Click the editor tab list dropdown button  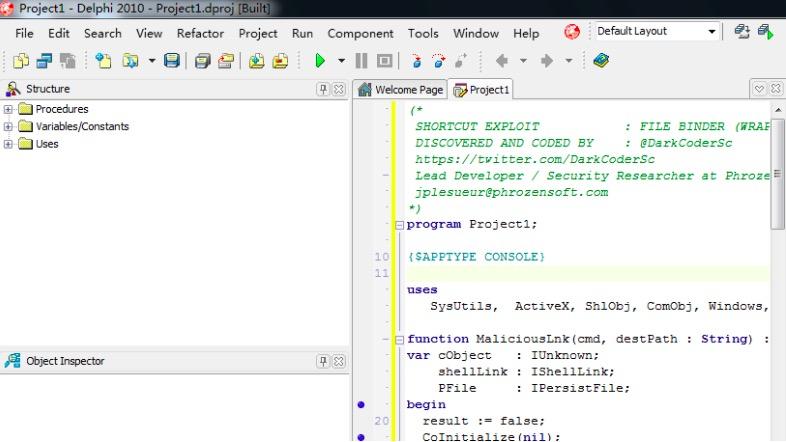(x=759, y=89)
